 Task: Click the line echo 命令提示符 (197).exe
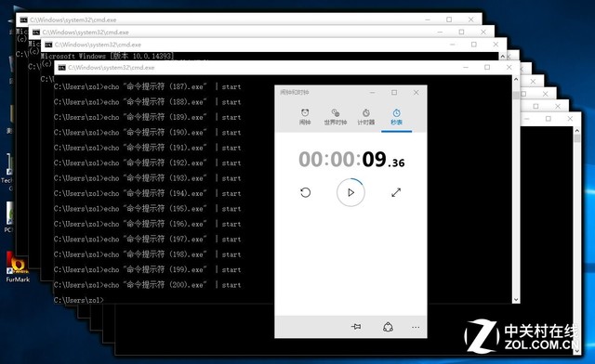(x=147, y=240)
